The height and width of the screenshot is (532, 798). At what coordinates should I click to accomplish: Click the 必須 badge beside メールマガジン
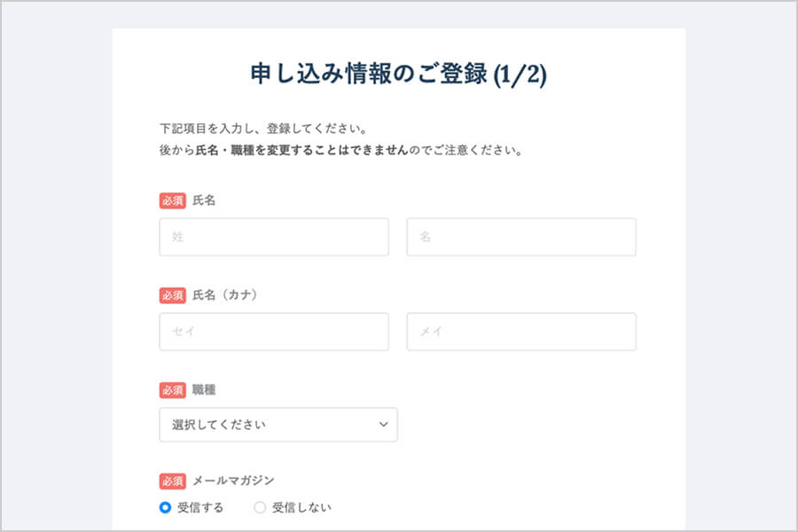point(172,481)
